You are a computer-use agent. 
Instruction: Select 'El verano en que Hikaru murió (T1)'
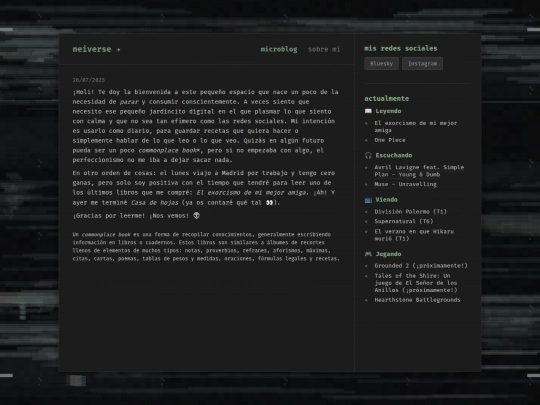(x=414, y=235)
